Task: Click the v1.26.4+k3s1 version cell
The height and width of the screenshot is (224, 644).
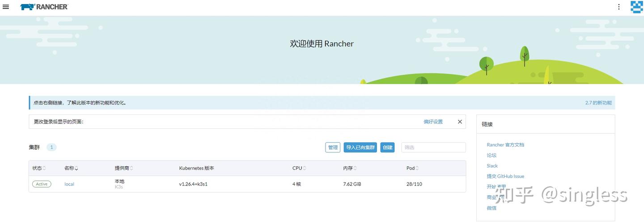Action: (193, 184)
